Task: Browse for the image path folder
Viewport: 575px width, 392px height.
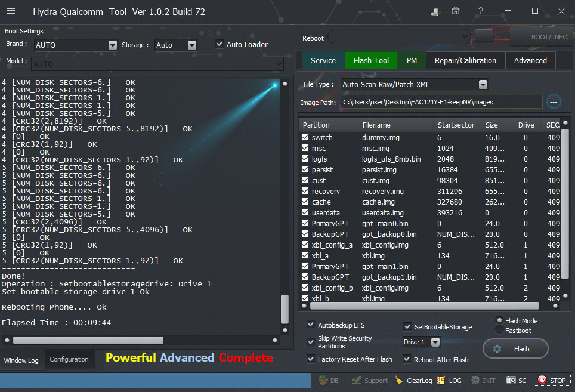Action: click(x=554, y=102)
